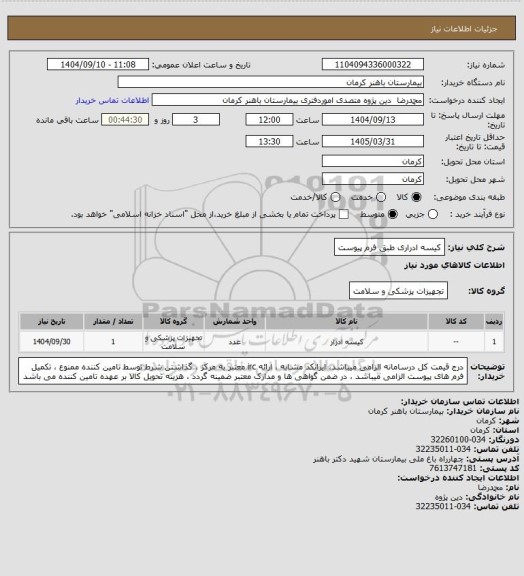Click the price validity date 1405/03/31

373,141
